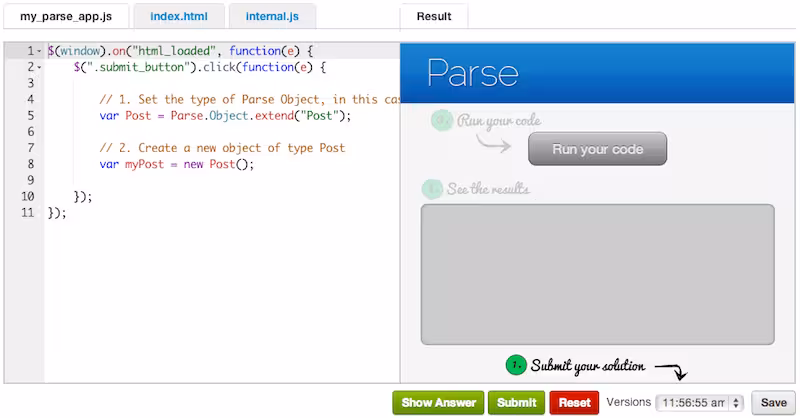Click the 'See the results' heading

click(488, 189)
